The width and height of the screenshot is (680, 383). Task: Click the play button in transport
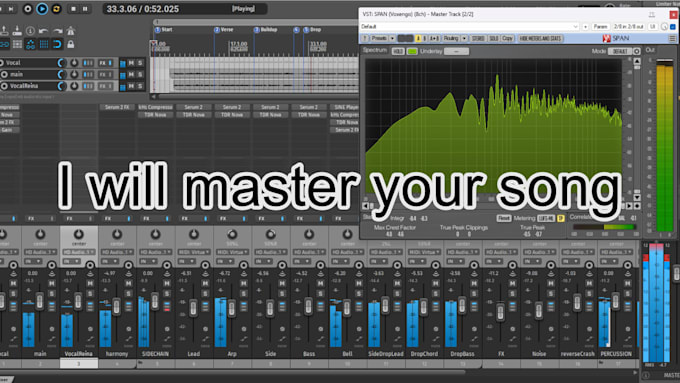(x=42, y=9)
